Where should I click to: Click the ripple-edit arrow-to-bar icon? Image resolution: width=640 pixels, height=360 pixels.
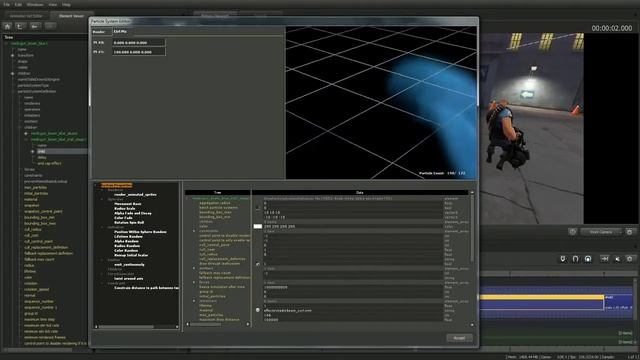click(604, 259)
